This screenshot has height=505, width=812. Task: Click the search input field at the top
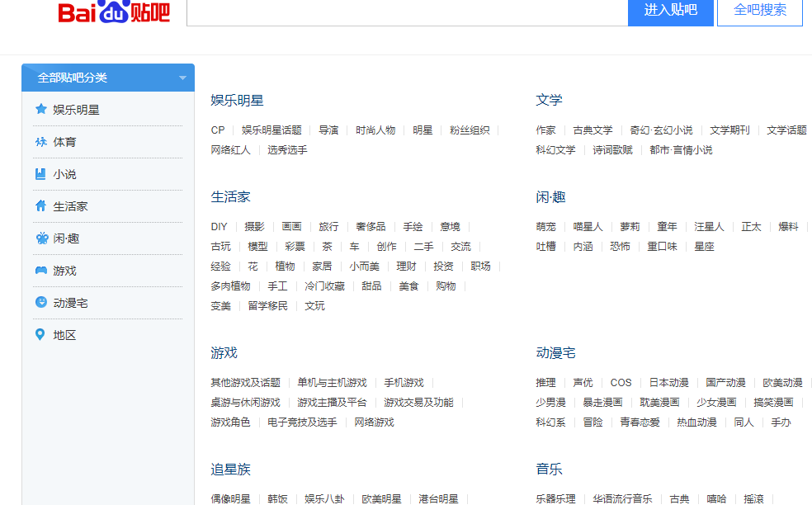click(x=404, y=13)
